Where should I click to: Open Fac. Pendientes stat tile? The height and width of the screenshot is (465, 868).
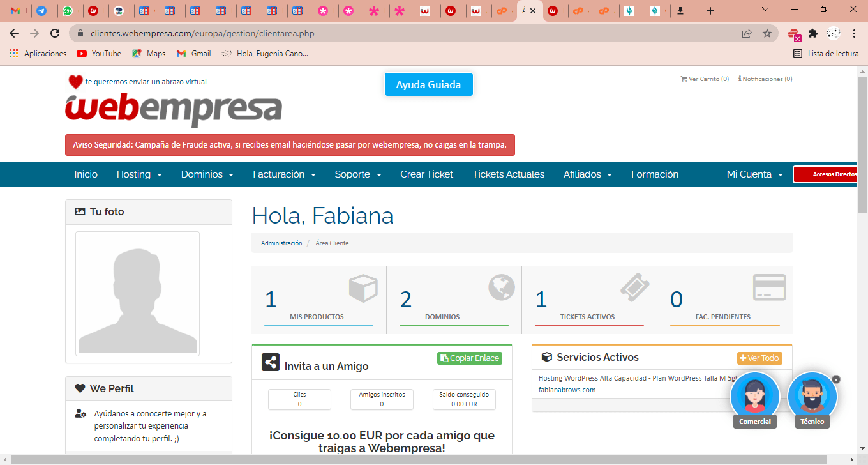tap(724, 300)
